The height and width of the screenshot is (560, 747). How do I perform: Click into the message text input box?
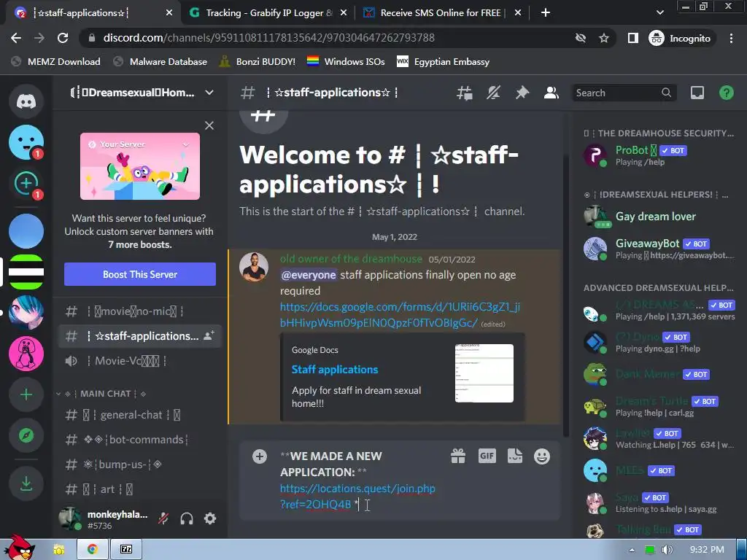(360, 480)
